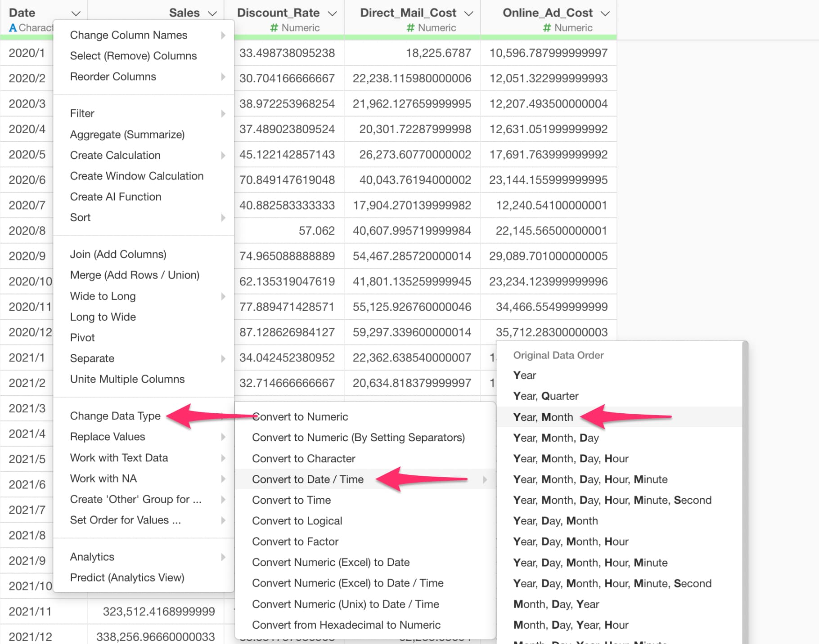Select Create AI Function

(116, 197)
